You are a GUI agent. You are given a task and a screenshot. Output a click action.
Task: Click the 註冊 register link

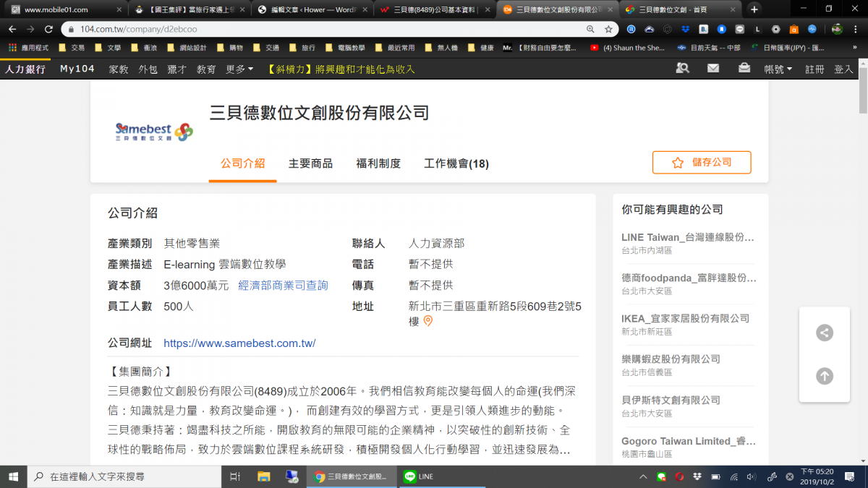(x=814, y=69)
